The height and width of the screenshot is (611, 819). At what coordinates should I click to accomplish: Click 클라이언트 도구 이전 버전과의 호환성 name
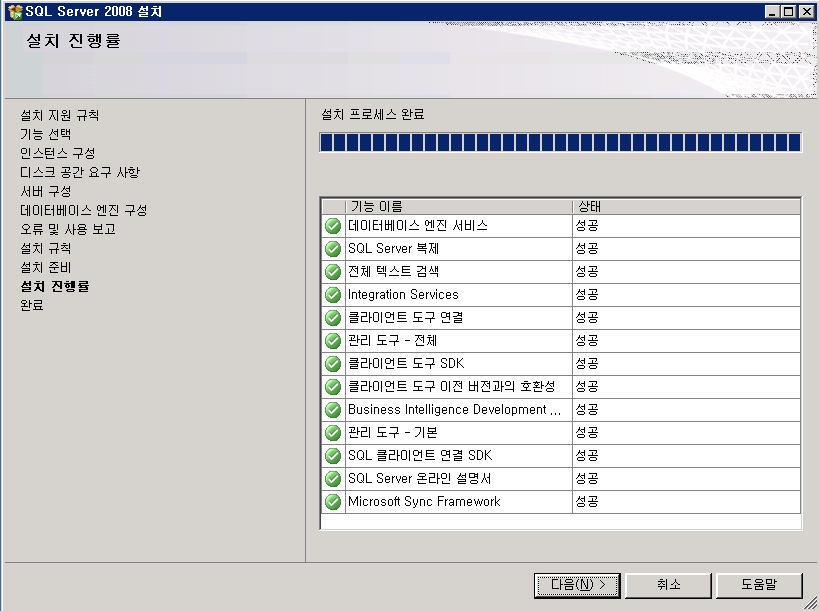click(452, 386)
